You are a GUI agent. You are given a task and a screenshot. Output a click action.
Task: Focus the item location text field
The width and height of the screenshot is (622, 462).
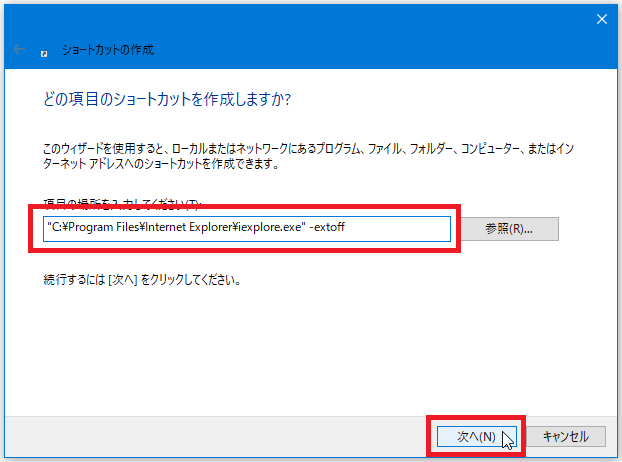400,228
